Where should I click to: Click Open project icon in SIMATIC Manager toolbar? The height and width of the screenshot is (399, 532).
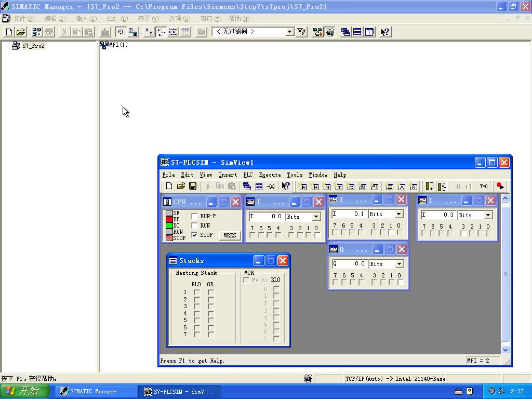[x=21, y=32]
